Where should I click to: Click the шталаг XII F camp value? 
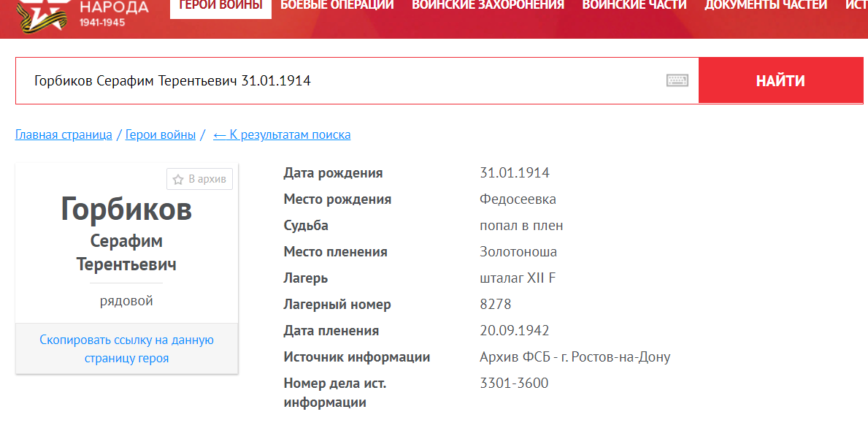[518, 278]
